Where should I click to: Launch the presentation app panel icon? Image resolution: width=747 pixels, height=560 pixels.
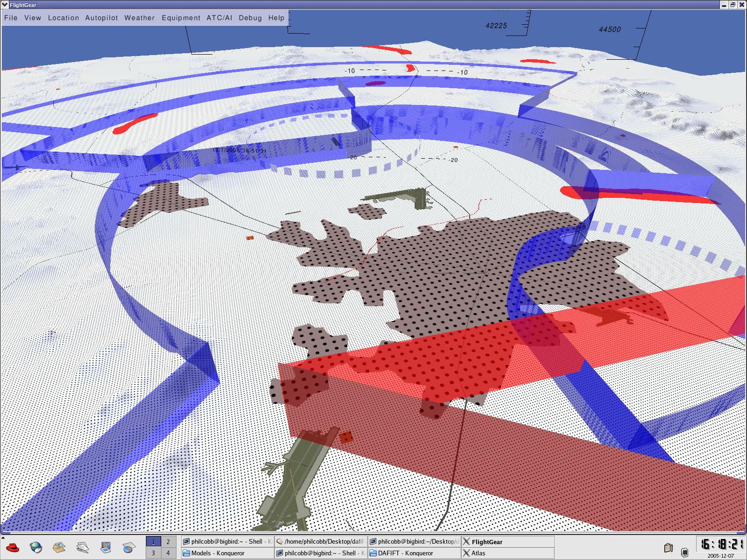click(x=106, y=547)
